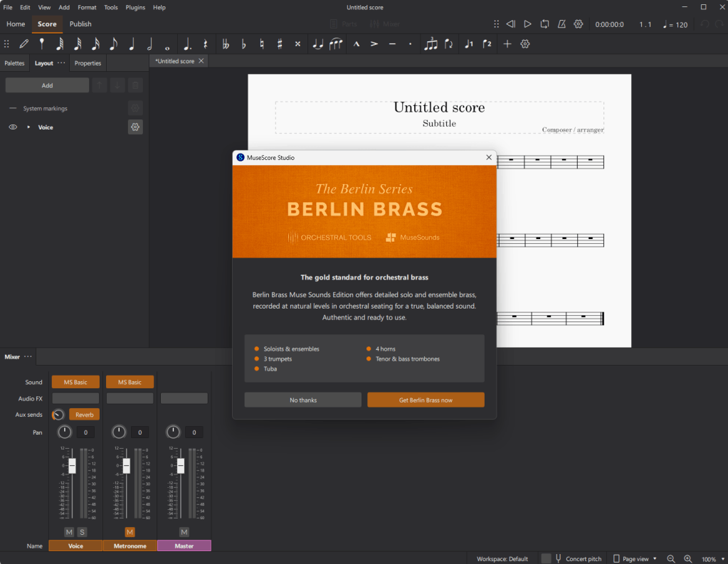The height and width of the screenshot is (564, 728).
Task: Enable the Concert pitch checkbox
Action: pyautogui.click(x=546, y=559)
